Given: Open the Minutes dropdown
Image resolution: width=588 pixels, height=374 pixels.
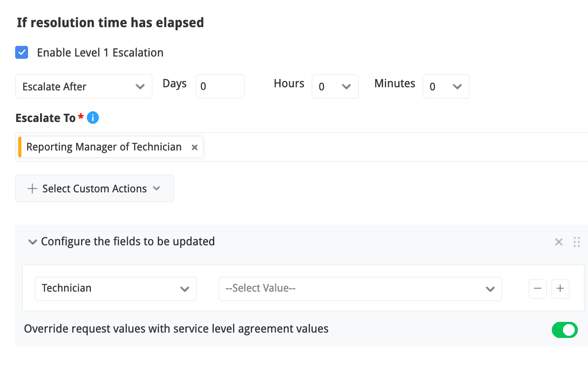Looking at the screenshot, I should coord(445,86).
